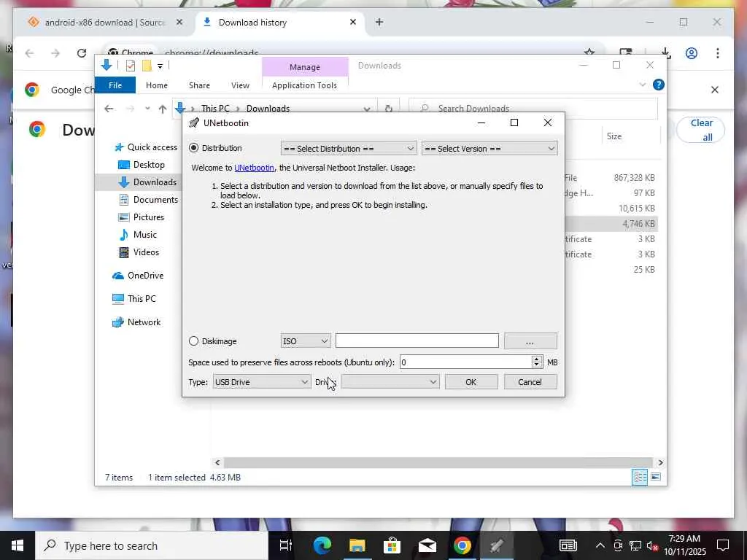Open Explorer help icon
Screen dimensions: 747x560
click(x=659, y=85)
